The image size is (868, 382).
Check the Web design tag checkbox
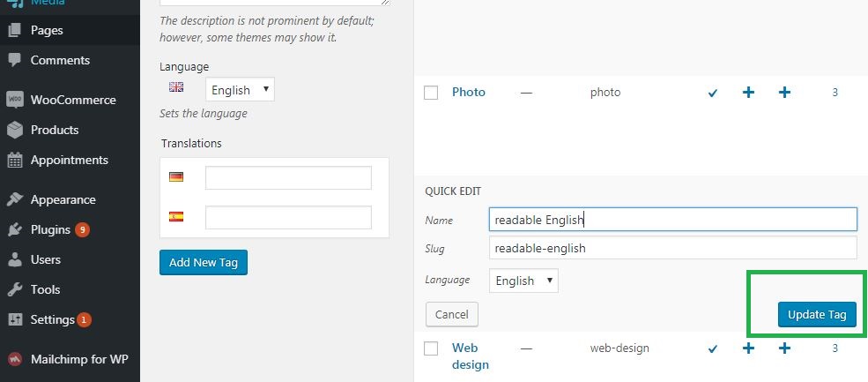(x=431, y=348)
